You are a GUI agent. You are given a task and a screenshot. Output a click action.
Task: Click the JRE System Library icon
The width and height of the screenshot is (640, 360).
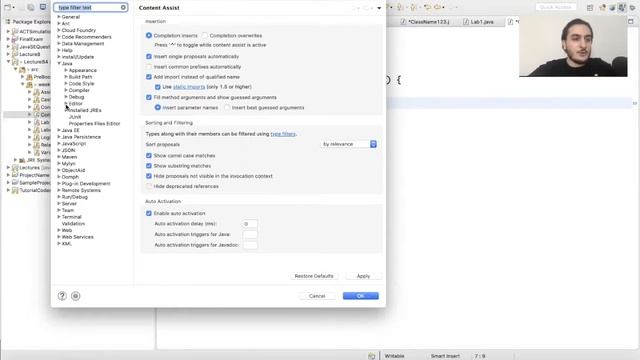click(22, 160)
